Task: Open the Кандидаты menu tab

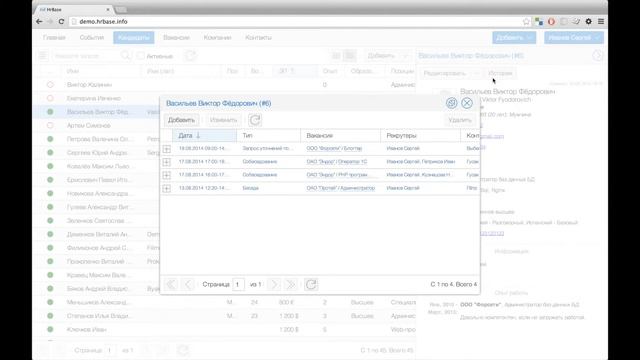Action: [133, 38]
